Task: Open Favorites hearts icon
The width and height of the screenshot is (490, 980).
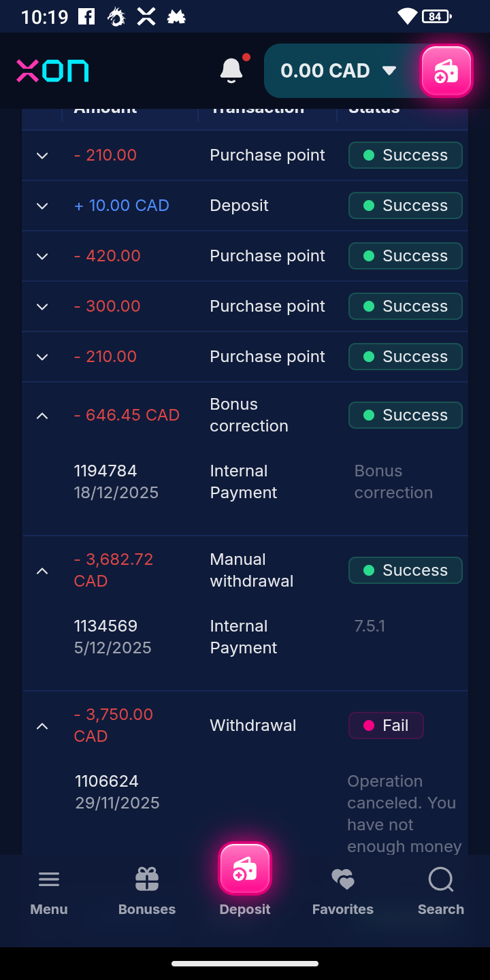Action: [343, 880]
